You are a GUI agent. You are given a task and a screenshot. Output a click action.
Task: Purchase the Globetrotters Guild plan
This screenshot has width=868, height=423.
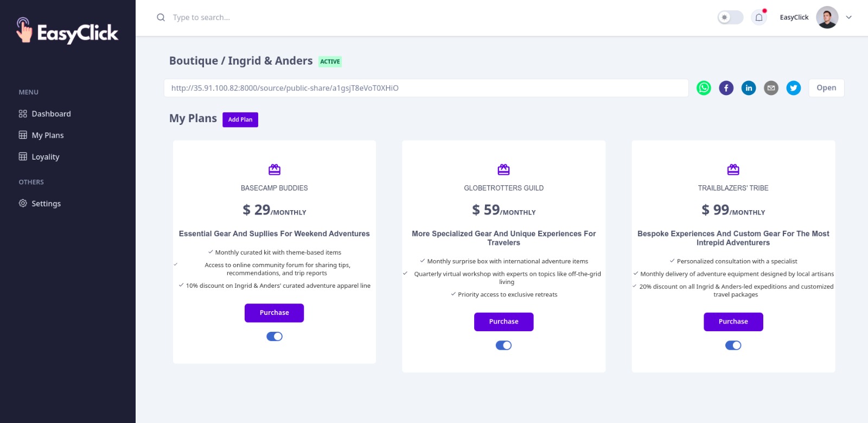[x=503, y=321]
